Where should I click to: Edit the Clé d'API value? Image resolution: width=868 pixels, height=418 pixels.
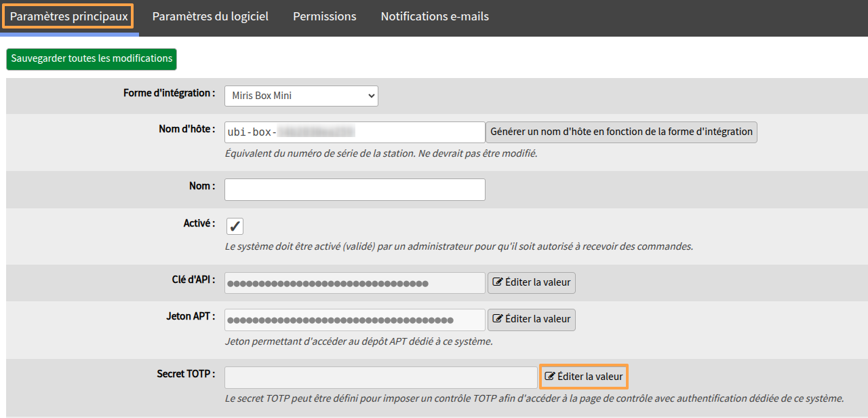(532, 283)
